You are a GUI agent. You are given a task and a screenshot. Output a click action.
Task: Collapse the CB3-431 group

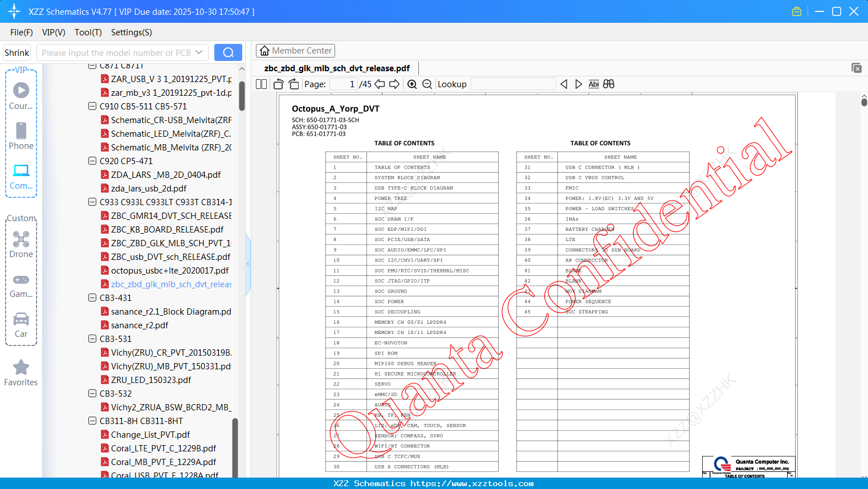click(x=92, y=298)
